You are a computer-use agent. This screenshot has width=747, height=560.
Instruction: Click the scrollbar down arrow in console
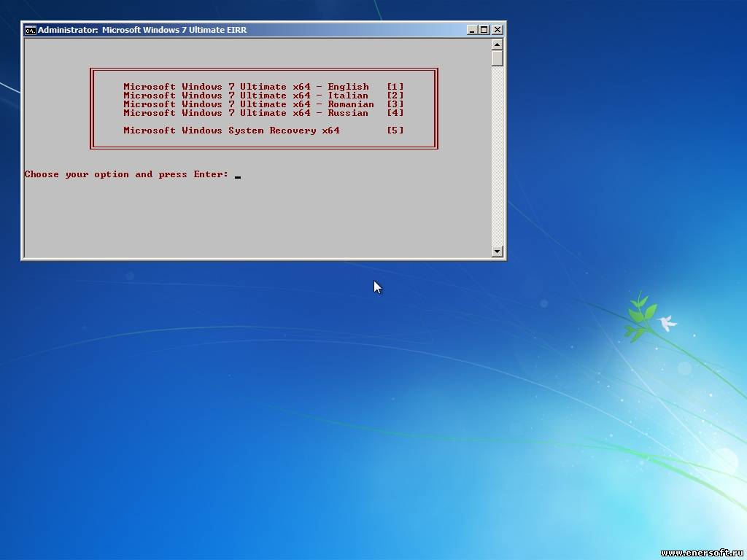[498, 252]
